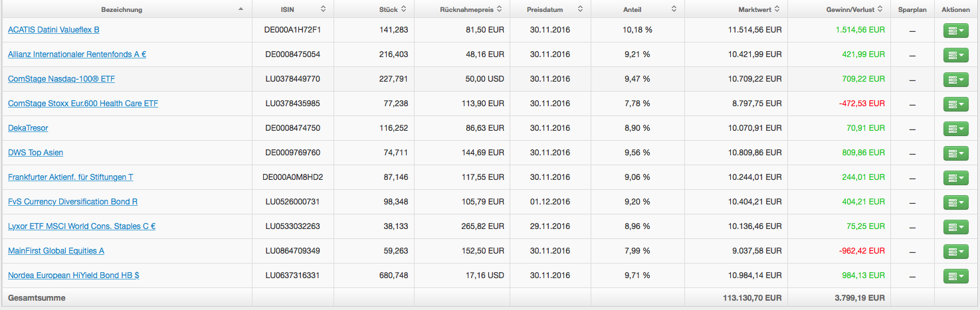
Task: Sort by Gewinn/Verlust column arrows
Action: click(x=880, y=9)
